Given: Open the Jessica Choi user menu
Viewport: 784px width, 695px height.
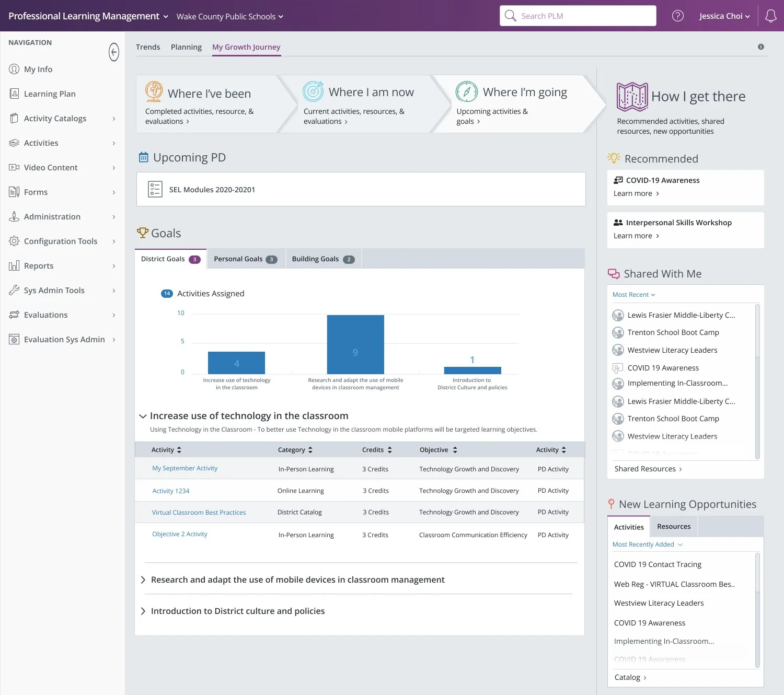Looking at the screenshot, I should [724, 16].
